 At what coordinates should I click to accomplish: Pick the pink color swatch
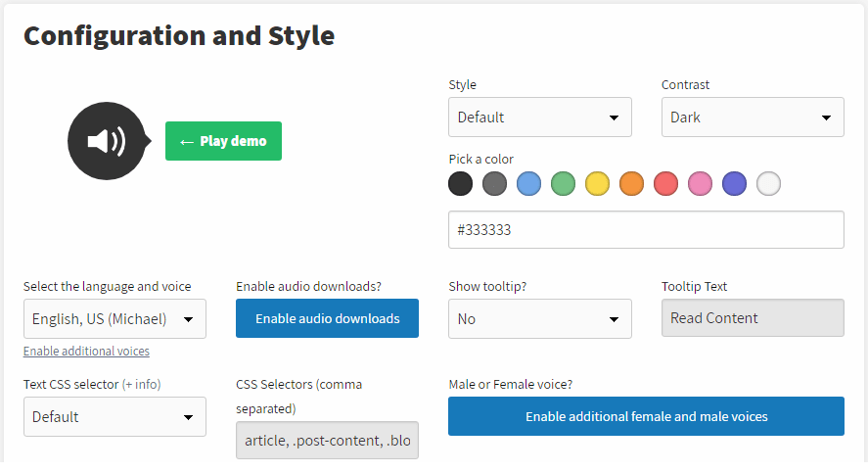click(x=701, y=184)
